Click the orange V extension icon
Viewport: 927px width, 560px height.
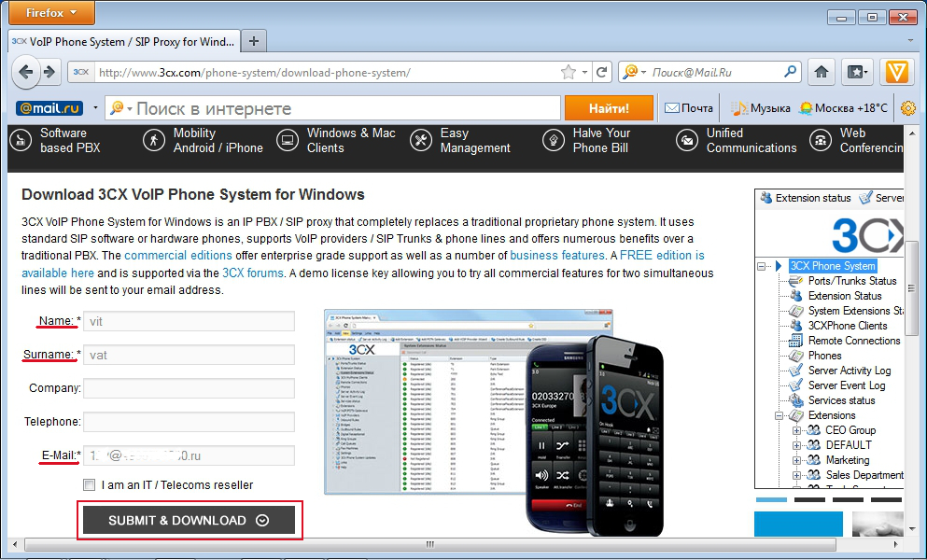[x=897, y=72]
